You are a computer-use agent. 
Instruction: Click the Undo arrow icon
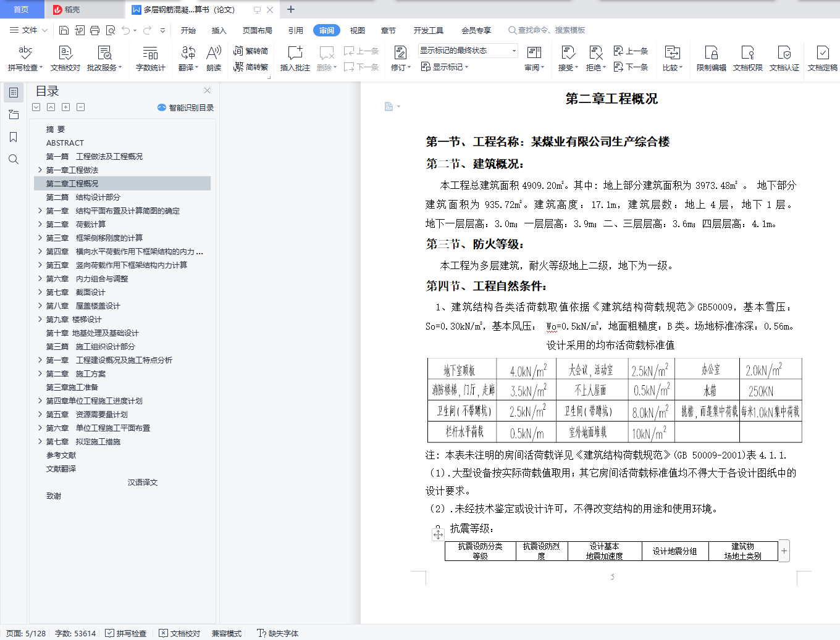[x=126, y=30]
